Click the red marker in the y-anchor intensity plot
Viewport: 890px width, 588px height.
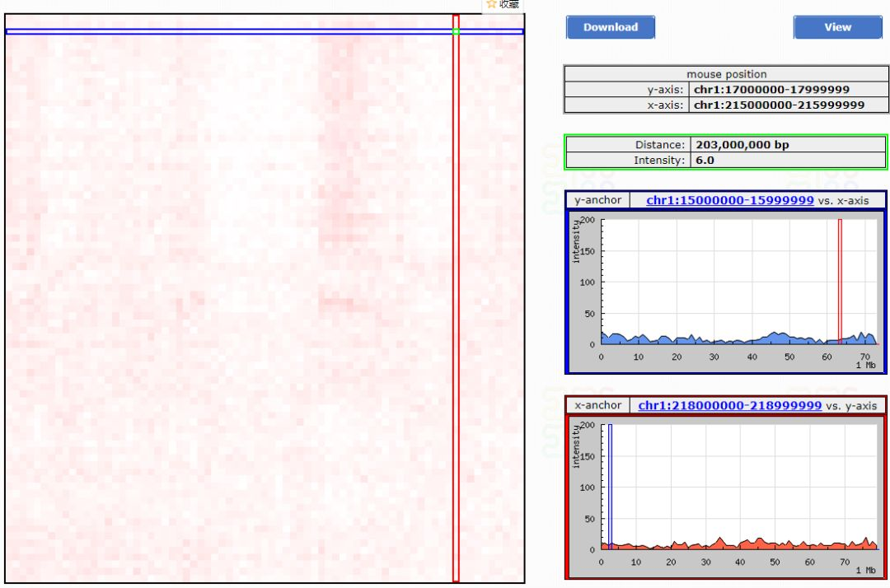click(839, 280)
